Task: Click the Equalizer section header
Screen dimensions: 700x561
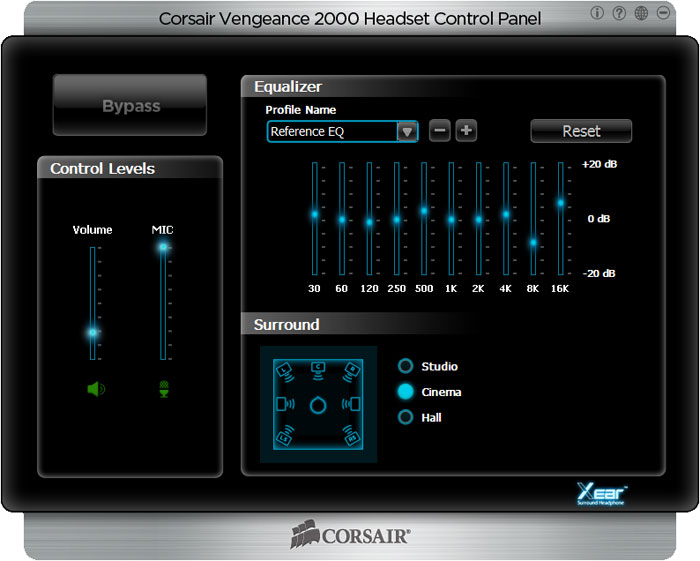Action: pyautogui.click(x=288, y=87)
